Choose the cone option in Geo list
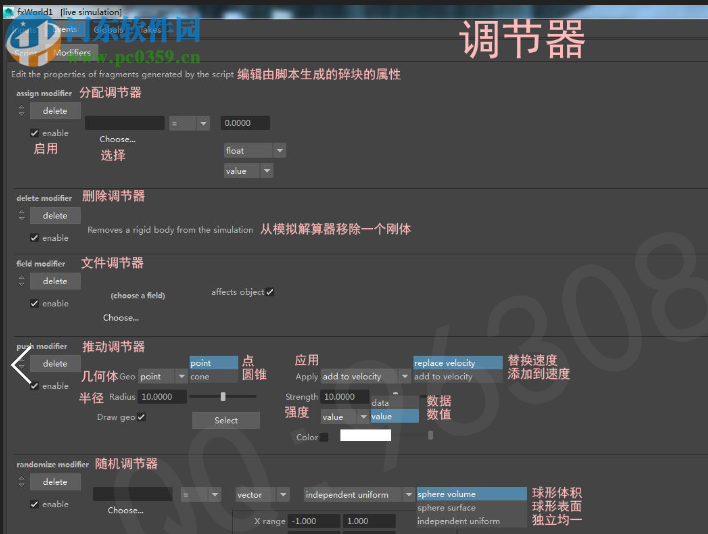Screen dimensions: 708x534 (214, 376)
